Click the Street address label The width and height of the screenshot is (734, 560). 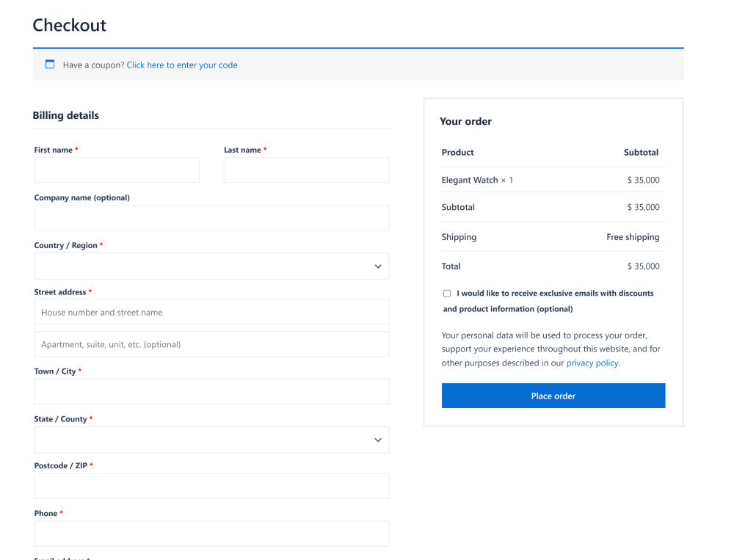point(60,292)
